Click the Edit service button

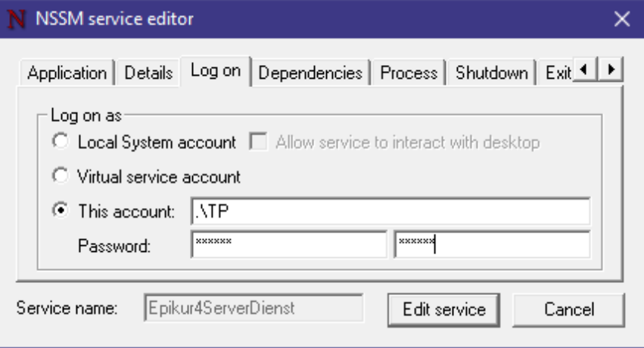click(x=443, y=310)
